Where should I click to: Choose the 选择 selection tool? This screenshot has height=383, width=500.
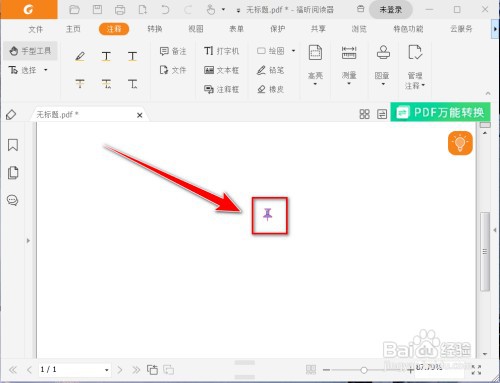click(x=23, y=70)
